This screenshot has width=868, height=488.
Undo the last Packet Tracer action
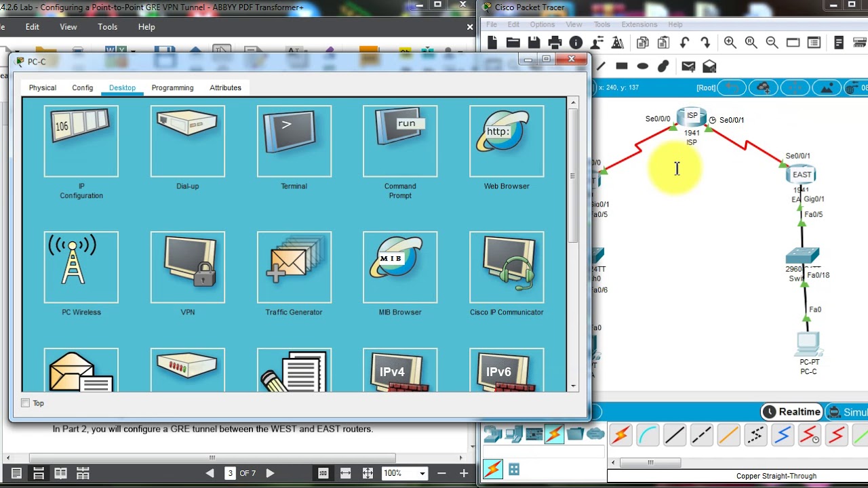click(x=684, y=43)
